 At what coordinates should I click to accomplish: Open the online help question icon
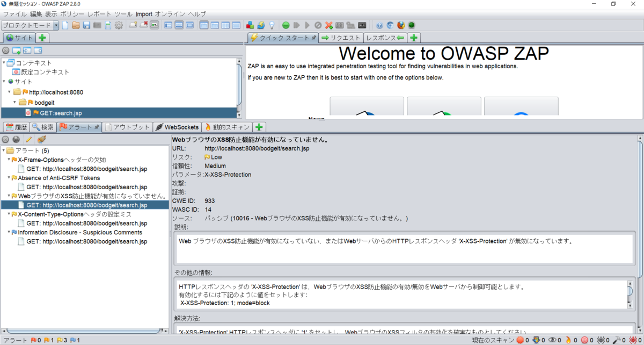click(x=379, y=25)
